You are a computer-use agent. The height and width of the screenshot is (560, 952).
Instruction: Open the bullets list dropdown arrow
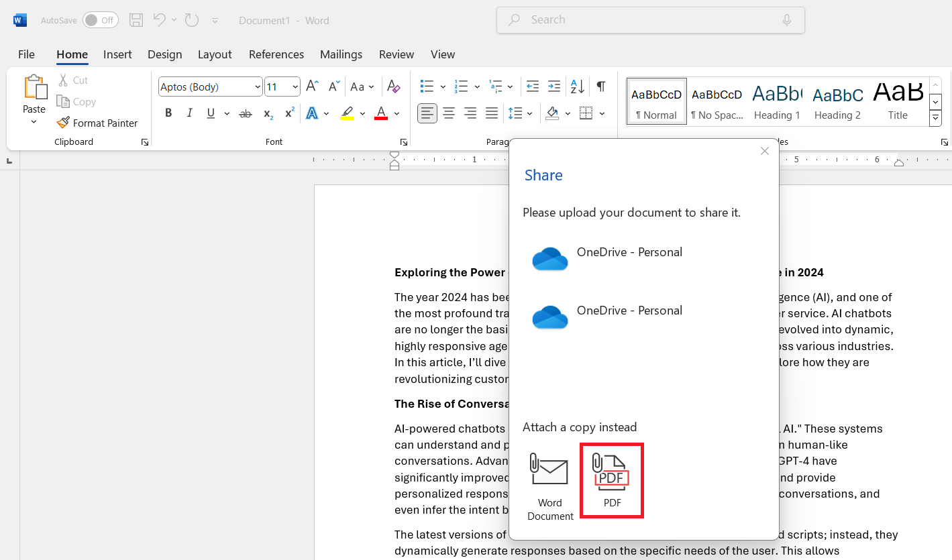[443, 87]
